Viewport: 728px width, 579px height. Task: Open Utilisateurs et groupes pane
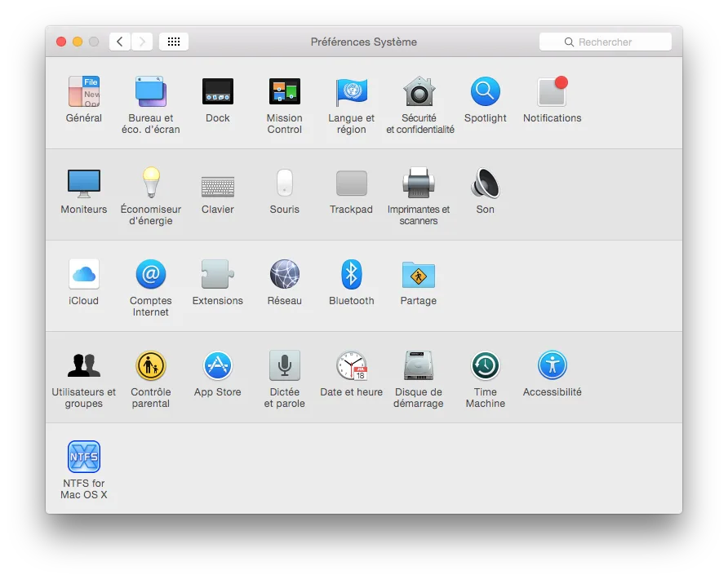coord(84,365)
